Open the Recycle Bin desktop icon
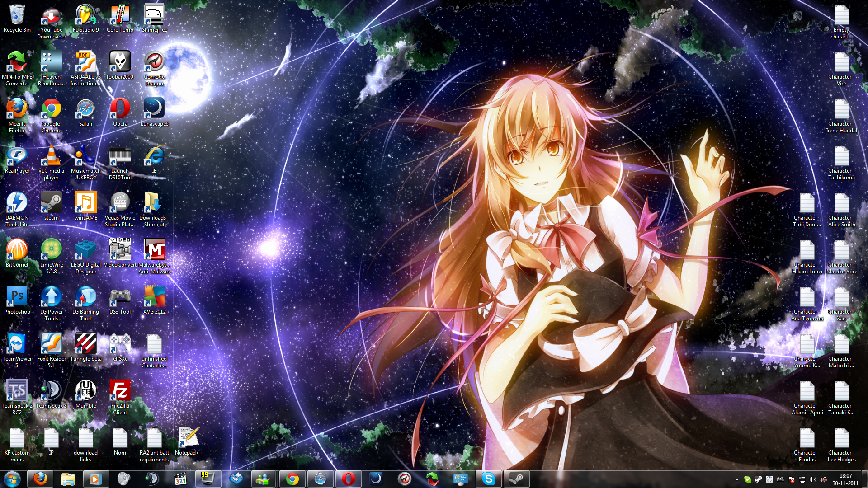 point(17,18)
